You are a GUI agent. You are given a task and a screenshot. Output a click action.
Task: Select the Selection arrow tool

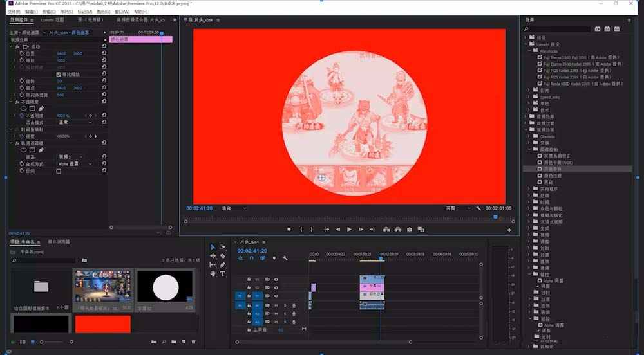coord(213,247)
